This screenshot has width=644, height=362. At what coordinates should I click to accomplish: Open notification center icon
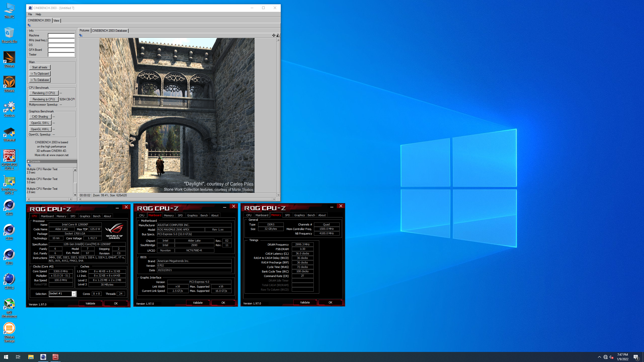636,357
